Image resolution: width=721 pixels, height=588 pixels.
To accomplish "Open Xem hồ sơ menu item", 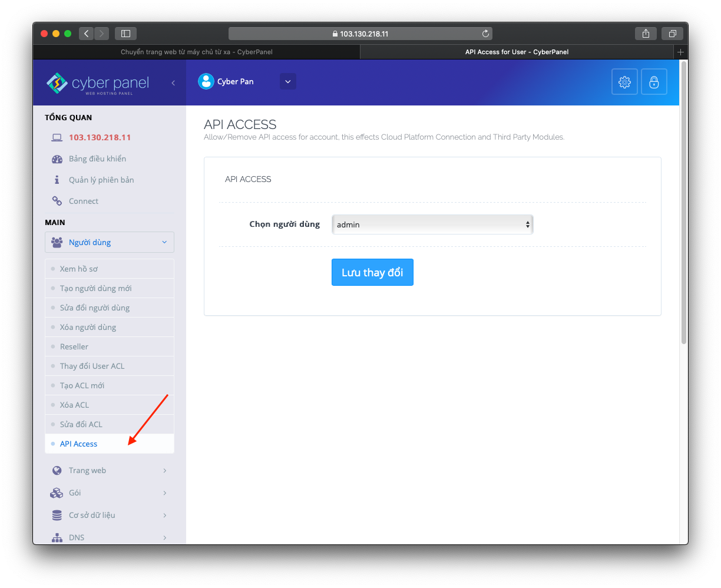I will coord(110,269).
